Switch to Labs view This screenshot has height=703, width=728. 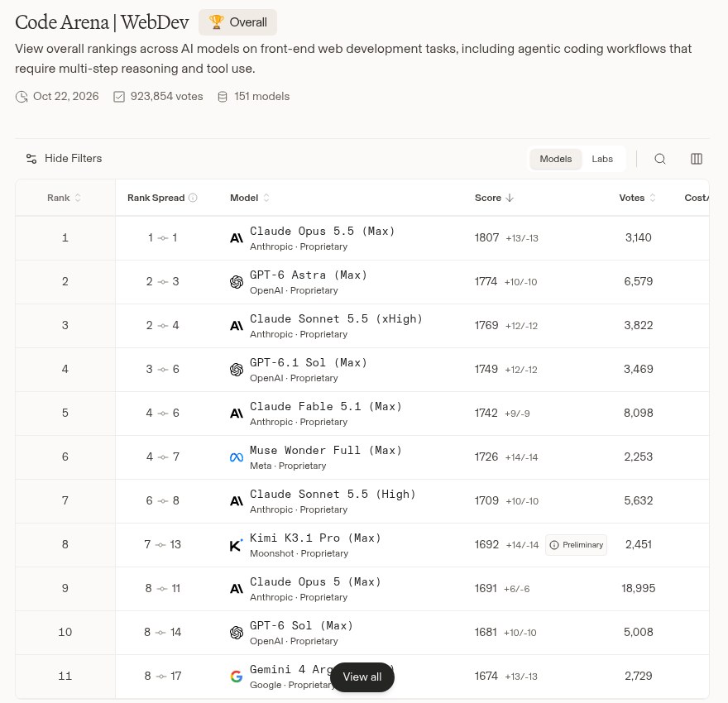(x=602, y=159)
